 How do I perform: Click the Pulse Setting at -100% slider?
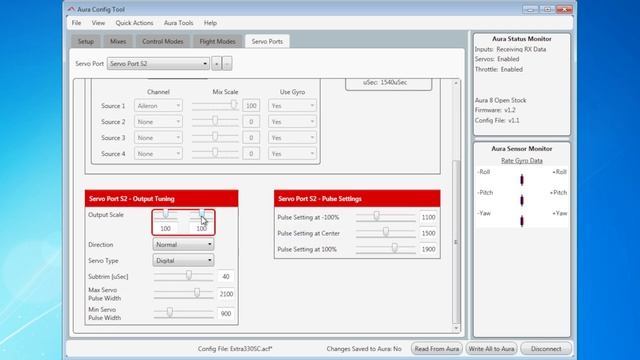pos(386,217)
